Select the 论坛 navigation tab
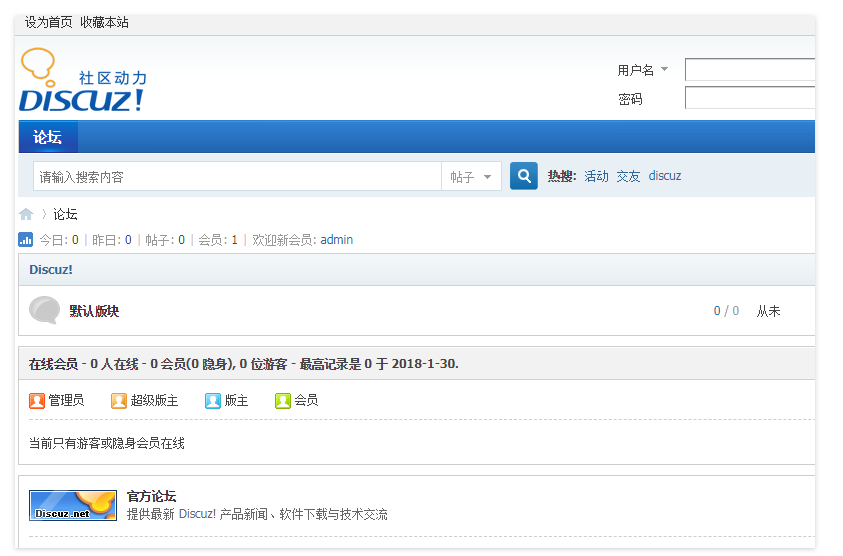 click(48, 137)
